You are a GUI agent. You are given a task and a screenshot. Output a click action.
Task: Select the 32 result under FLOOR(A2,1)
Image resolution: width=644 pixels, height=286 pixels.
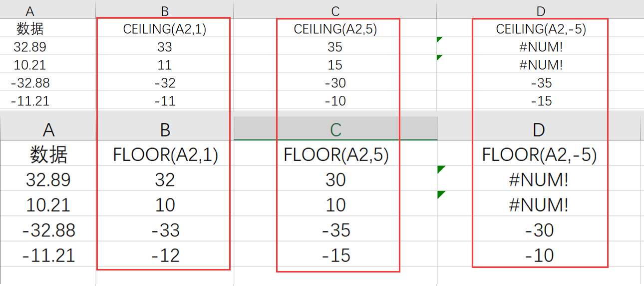[x=165, y=180]
